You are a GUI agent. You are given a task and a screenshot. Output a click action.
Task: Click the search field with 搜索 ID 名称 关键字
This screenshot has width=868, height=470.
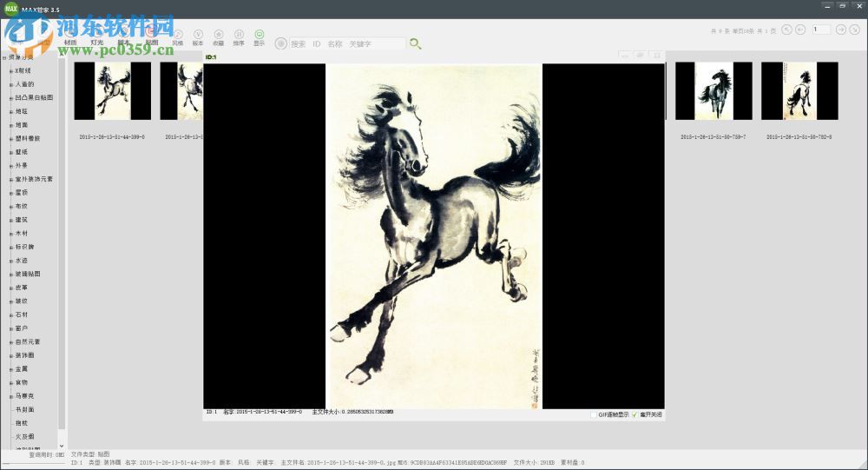pos(348,43)
